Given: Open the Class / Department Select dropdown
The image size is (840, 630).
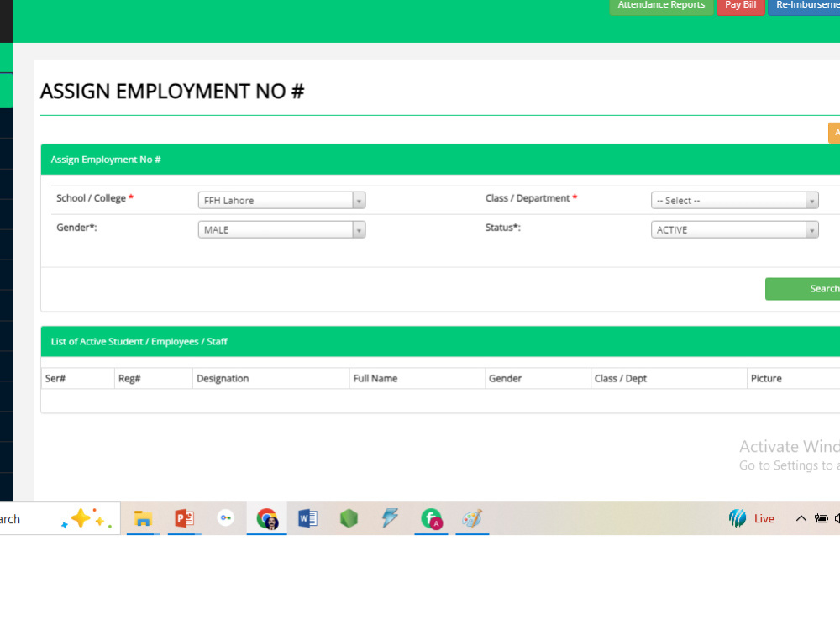Looking at the screenshot, I should tap(734, 201).
